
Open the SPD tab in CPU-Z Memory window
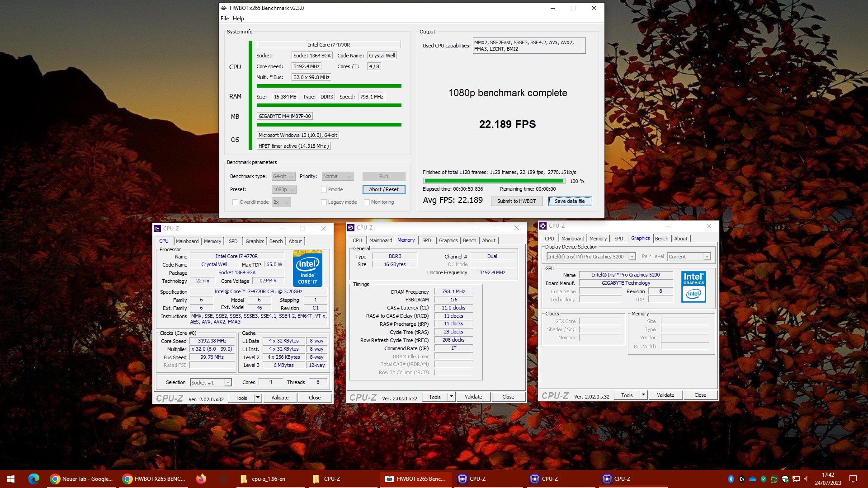point(426,240)
